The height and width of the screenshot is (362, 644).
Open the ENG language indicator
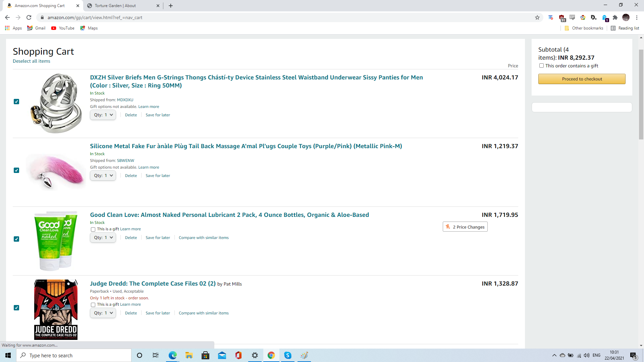coord(596,355)
